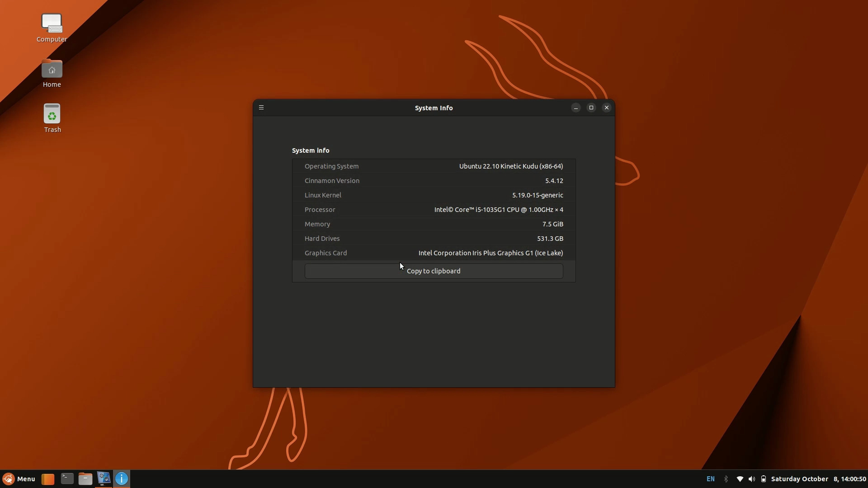Maximize the System Info window
The image size is (868, 488).
click(x=591, y=108)
